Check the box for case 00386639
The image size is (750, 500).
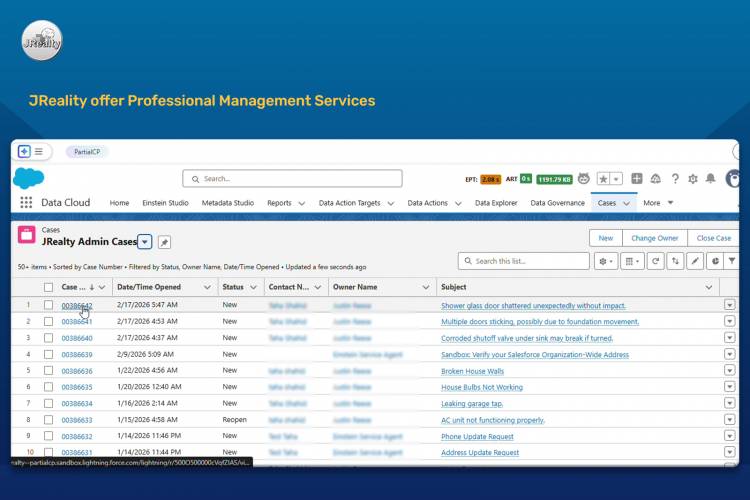coord(48,355)
